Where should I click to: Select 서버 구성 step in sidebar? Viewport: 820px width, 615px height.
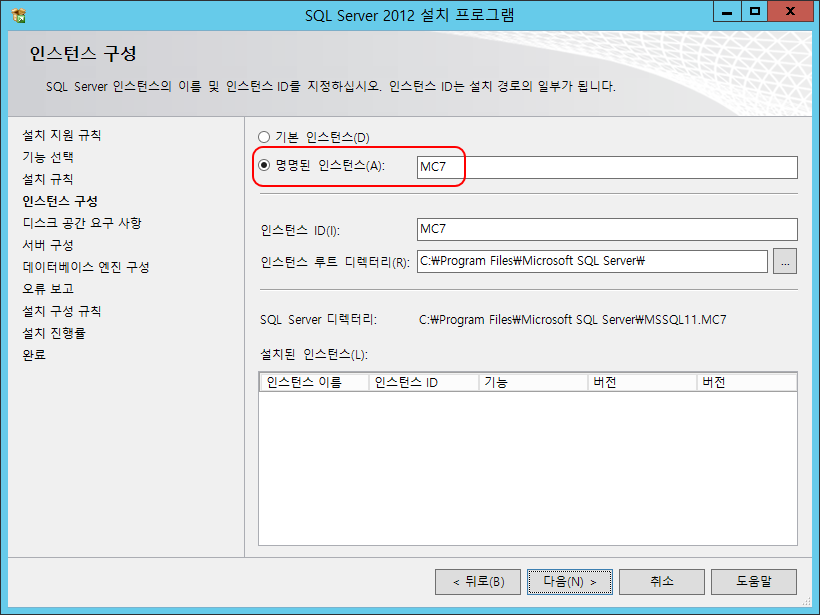48,245
